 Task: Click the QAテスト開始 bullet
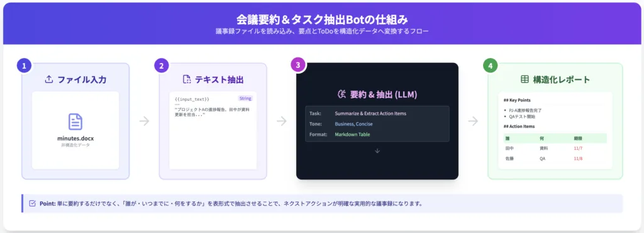(x=522, y=116)
